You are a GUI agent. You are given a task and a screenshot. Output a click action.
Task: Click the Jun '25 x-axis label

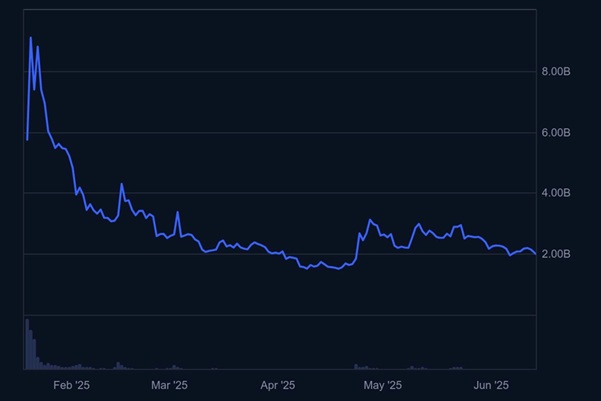[x=491, y=384]
